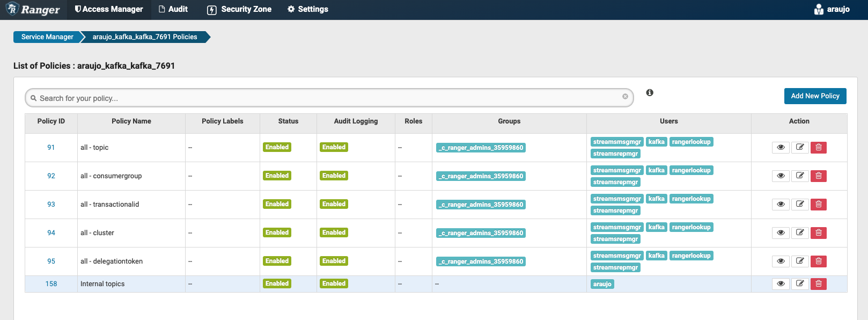Open the Access Manager menu
Screen dimensions: 868x320
coord(109,10)
